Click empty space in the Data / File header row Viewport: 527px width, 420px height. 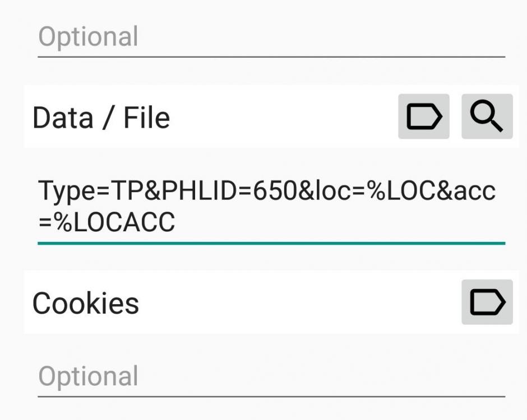[280, 118]
